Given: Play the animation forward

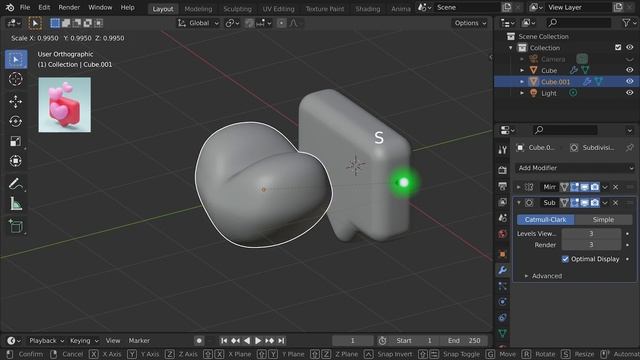Looking at the screenshot, I should (258, 340).
